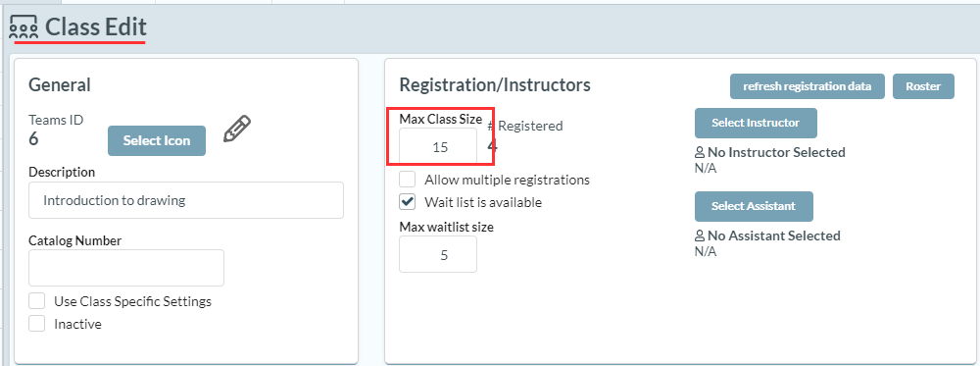This screenshot has height=366, width=980.
Task: Mark the class as Inactive
Action: click(x=37, y=324)
